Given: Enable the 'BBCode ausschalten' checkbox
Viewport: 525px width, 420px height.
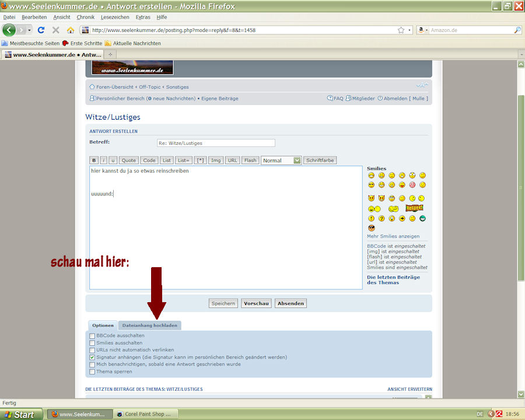Looking at the screenshot, I should 92,336.
